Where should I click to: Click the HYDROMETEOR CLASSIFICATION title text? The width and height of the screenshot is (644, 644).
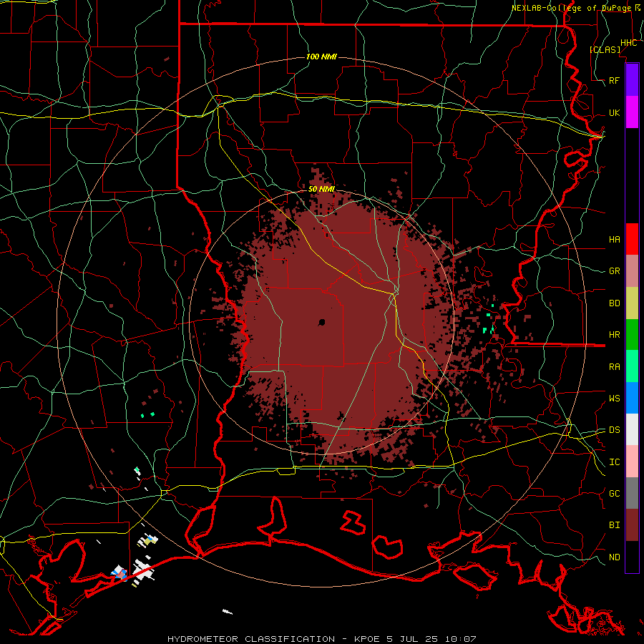[x=251, y=639]
